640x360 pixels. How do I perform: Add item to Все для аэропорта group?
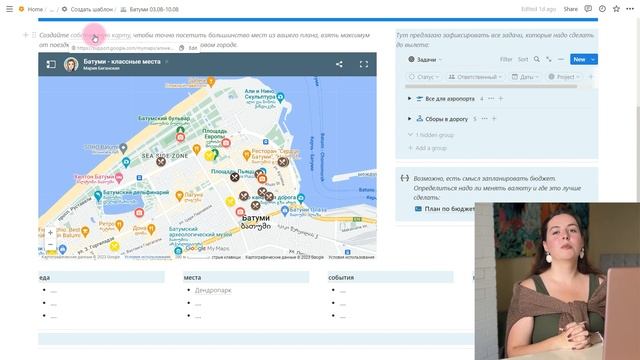pos(501,98)
